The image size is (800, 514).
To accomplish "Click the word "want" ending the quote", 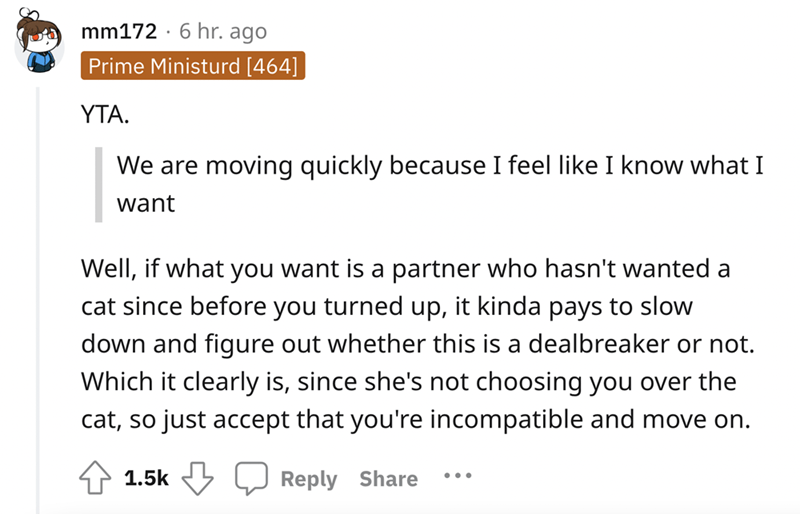I will pos(146,204).
